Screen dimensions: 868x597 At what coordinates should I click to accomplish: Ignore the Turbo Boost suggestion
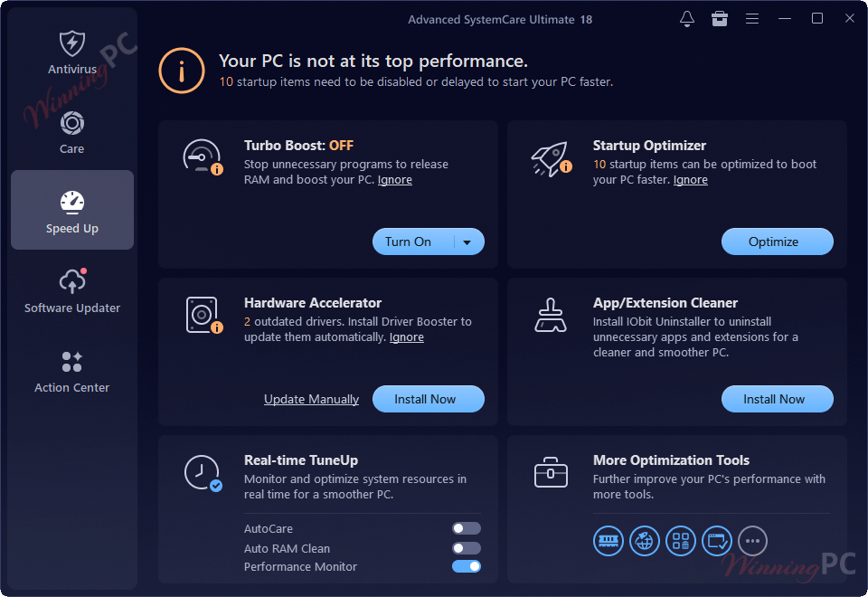(x=395, y=180)
